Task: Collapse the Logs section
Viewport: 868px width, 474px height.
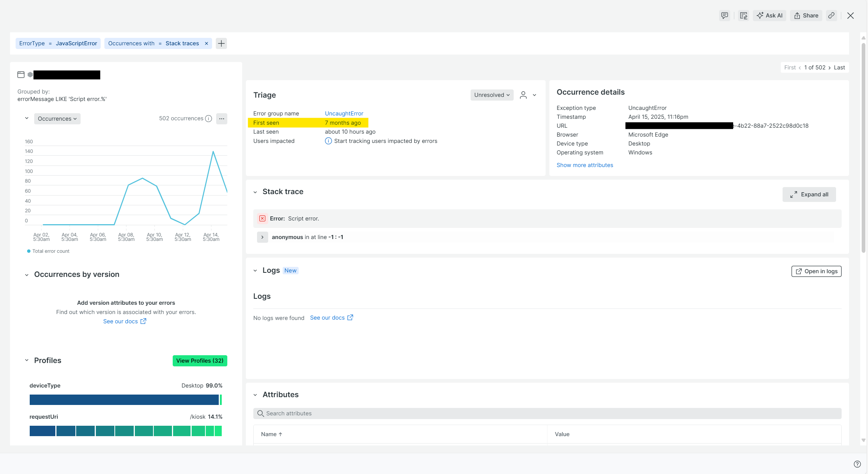Action: (x=255, y=271)
